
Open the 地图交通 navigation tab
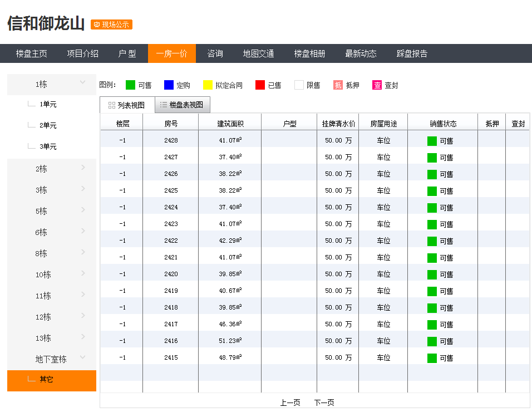[258, 53]
